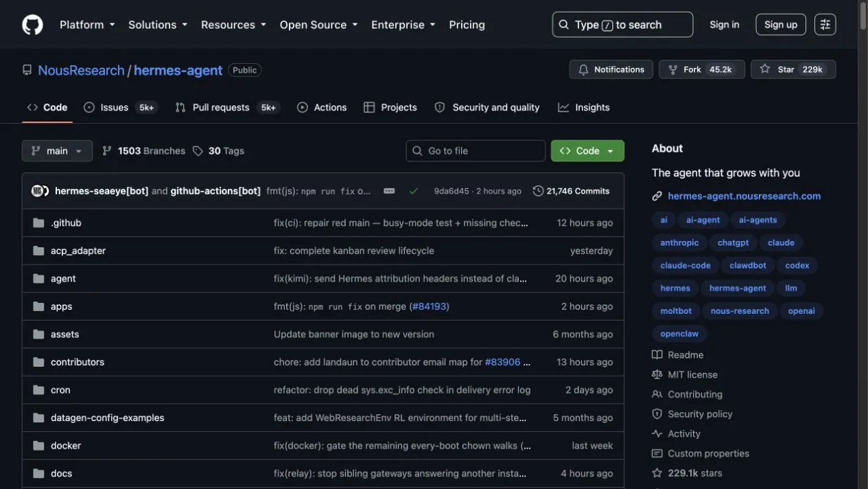Click the tag icon next to 30 Tags
This screenshot has height=489, width=868.
click(x=198, y=151)
